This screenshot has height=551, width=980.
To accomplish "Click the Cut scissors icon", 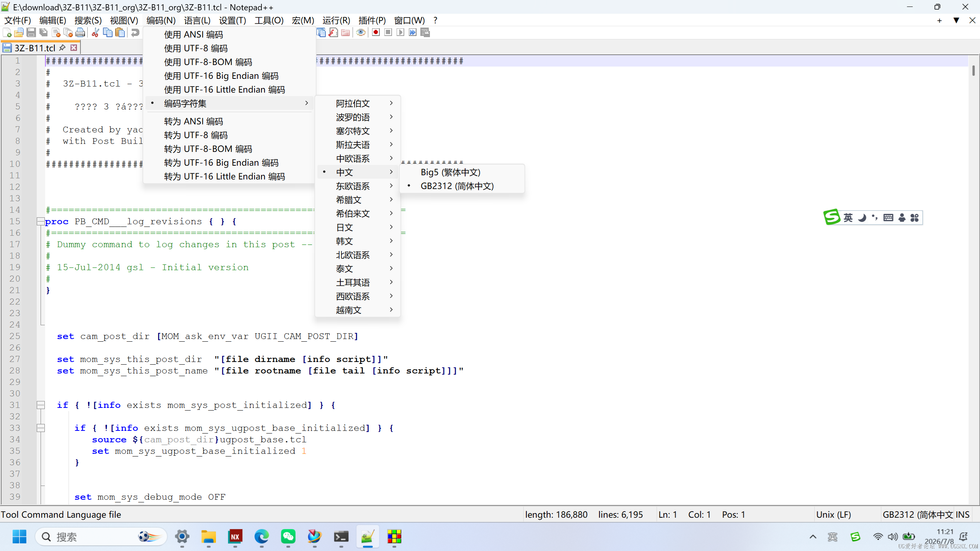I will [x=96, y=33].
